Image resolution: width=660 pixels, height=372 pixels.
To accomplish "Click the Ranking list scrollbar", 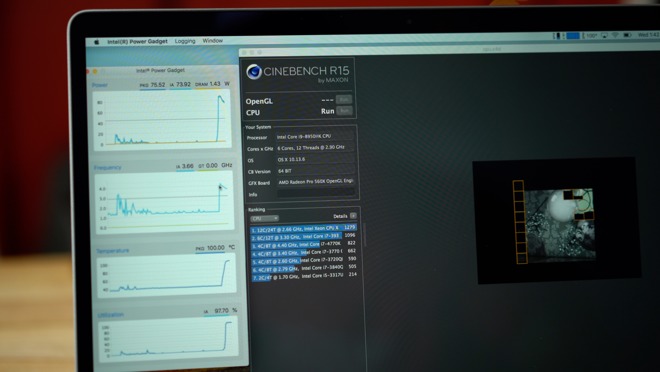I will pos(364,234).
